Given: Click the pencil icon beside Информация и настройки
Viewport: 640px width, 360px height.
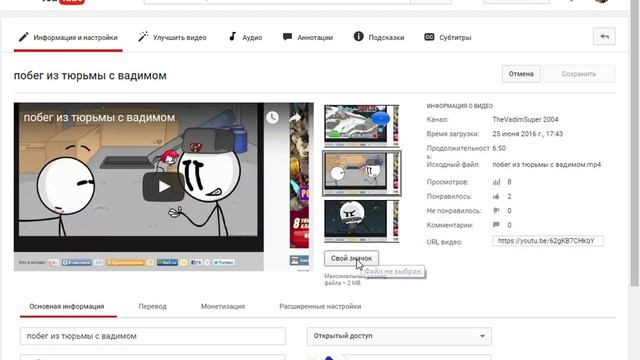Looking at the screenshot, I should [23, 37].
